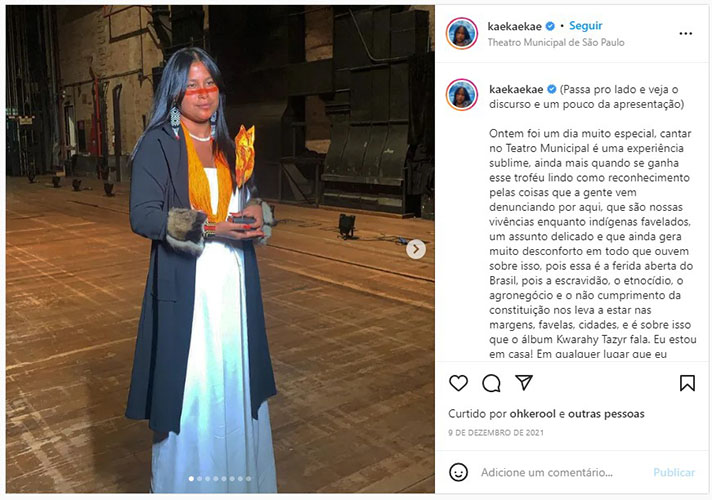Click the kaekaekae avatar beside the caption
This screenshot has height=500, width=712.
click(462, 95)
